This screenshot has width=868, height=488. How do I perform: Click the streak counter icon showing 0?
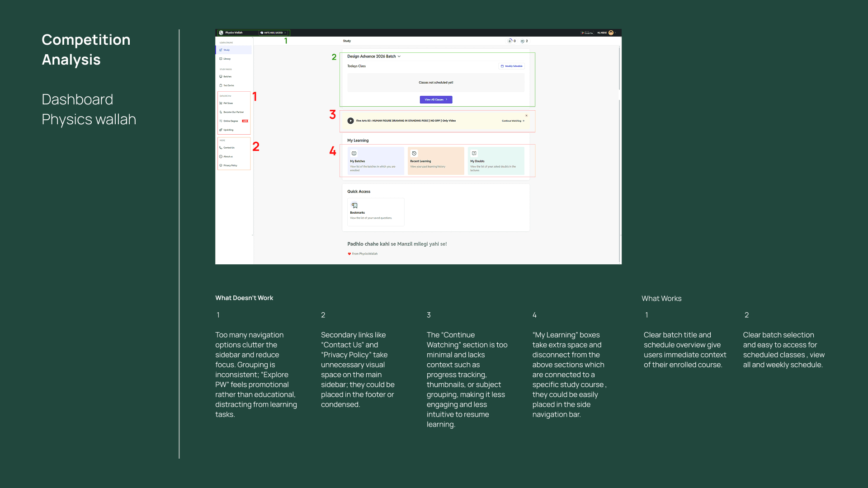pos(510,41)
